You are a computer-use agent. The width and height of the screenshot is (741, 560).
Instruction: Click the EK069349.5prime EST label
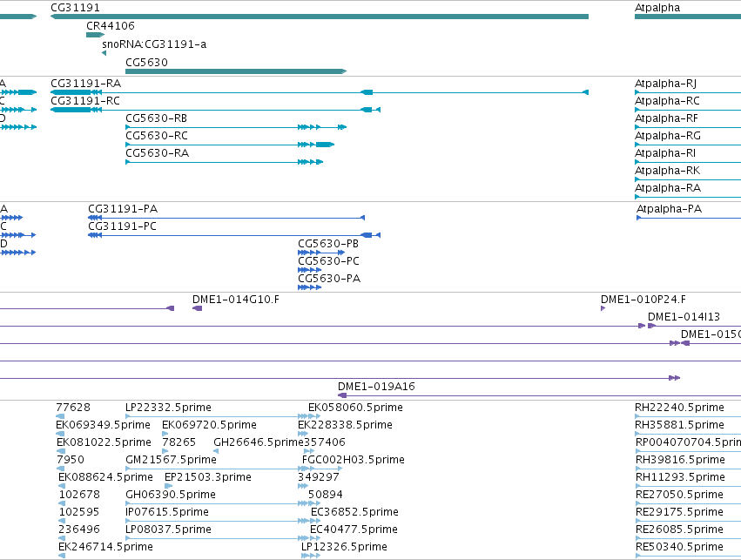(103, 425)
